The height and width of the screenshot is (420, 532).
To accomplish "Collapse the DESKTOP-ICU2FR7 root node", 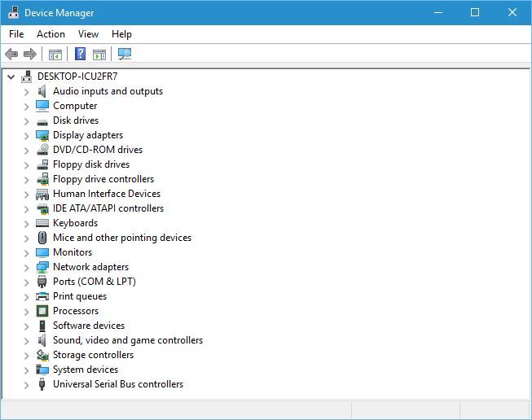I will 11,77.
